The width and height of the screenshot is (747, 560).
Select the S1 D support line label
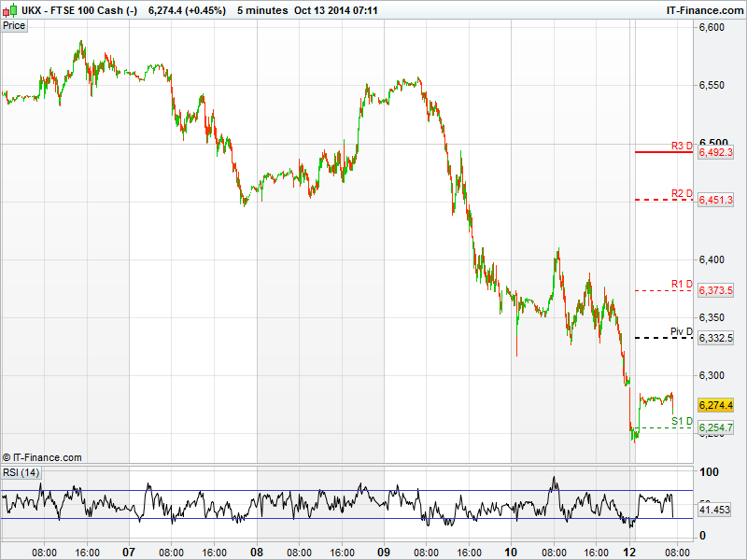click(682, 420)
